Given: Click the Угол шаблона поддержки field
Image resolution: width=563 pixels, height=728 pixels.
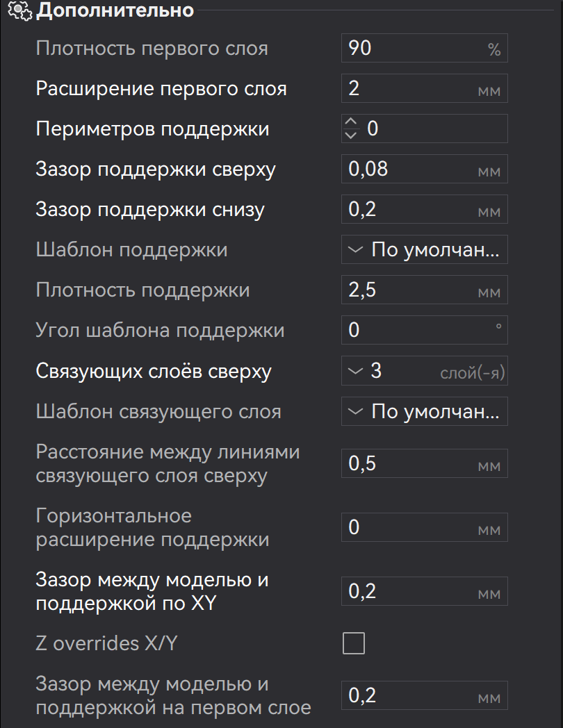Looking at the screenshot, I should pos(424,330).
